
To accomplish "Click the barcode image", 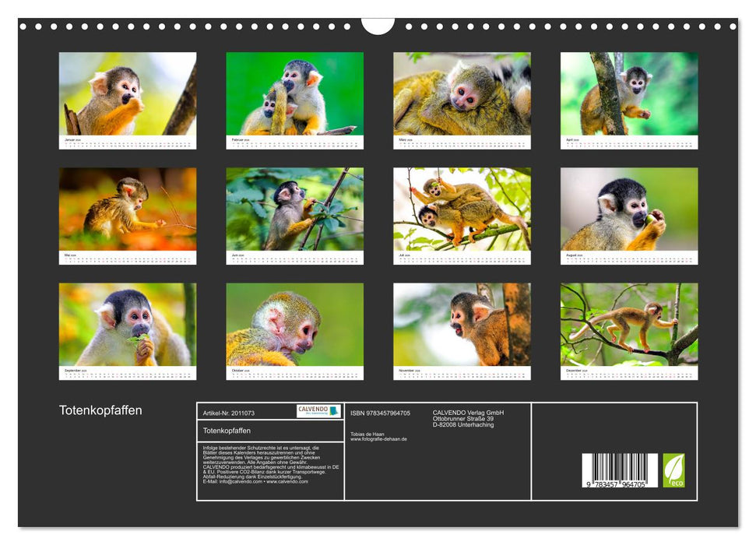I will [x=619, y=470].
